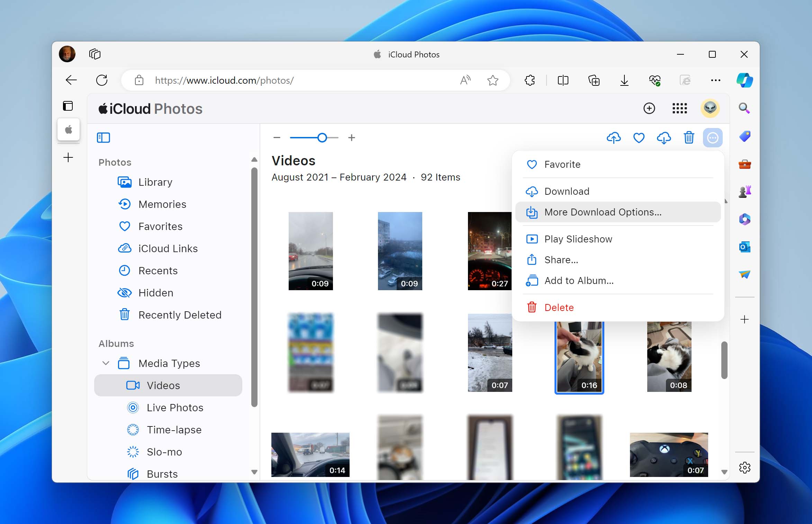Image resolution: width=812 pixels, height=524 pixels.
Task: Click the zoom out minus button
Action: [277, 138]
